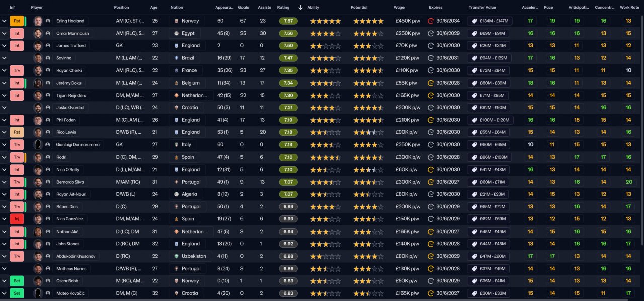Sort by the Wage column header
This screenshot has width=644, height=301.
[x=399, y=8]
